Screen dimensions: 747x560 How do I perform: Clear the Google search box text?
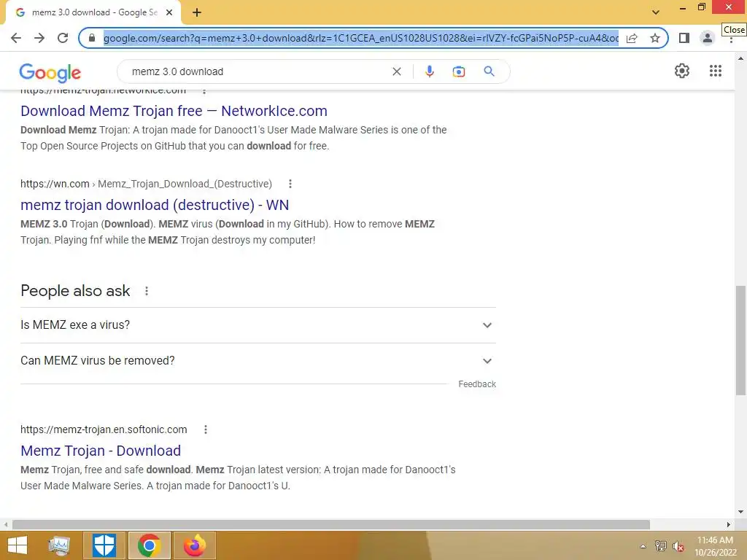396,71
